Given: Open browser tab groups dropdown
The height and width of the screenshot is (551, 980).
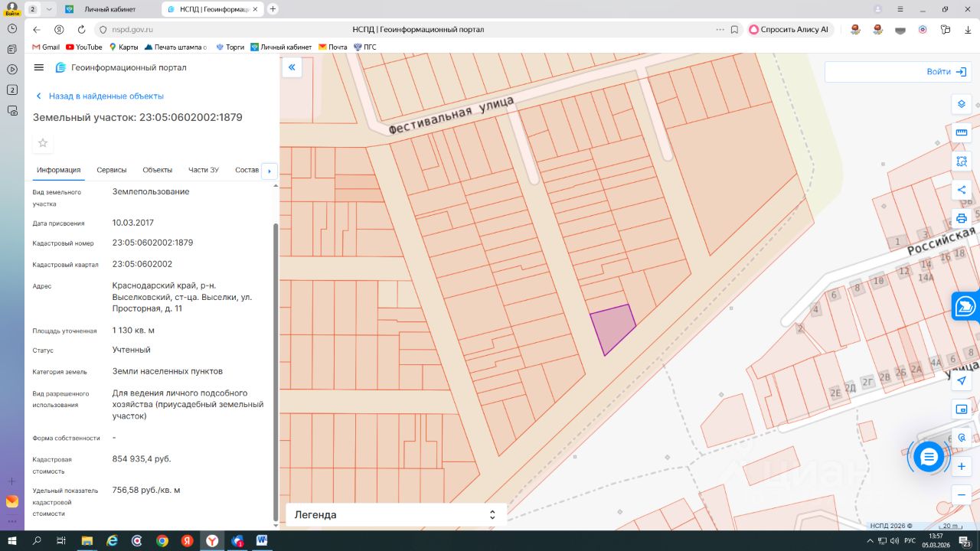Looking at the screenshot, I should [x=50, y=9].
